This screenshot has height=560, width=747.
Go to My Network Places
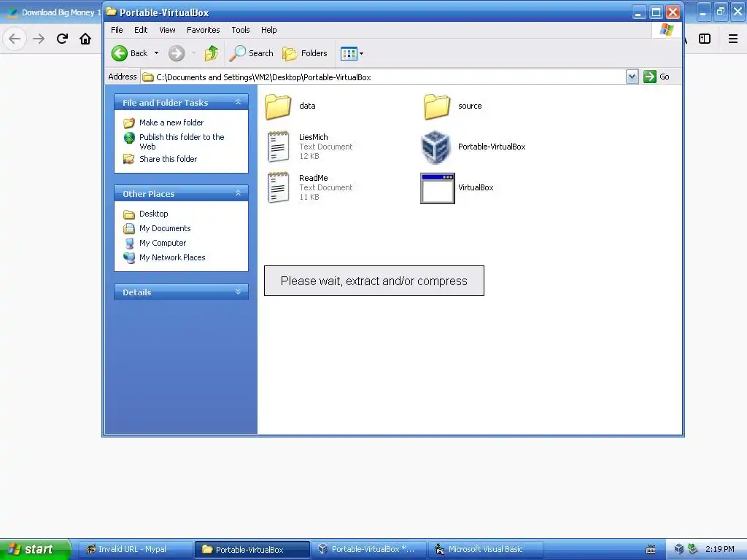point(172,257)
